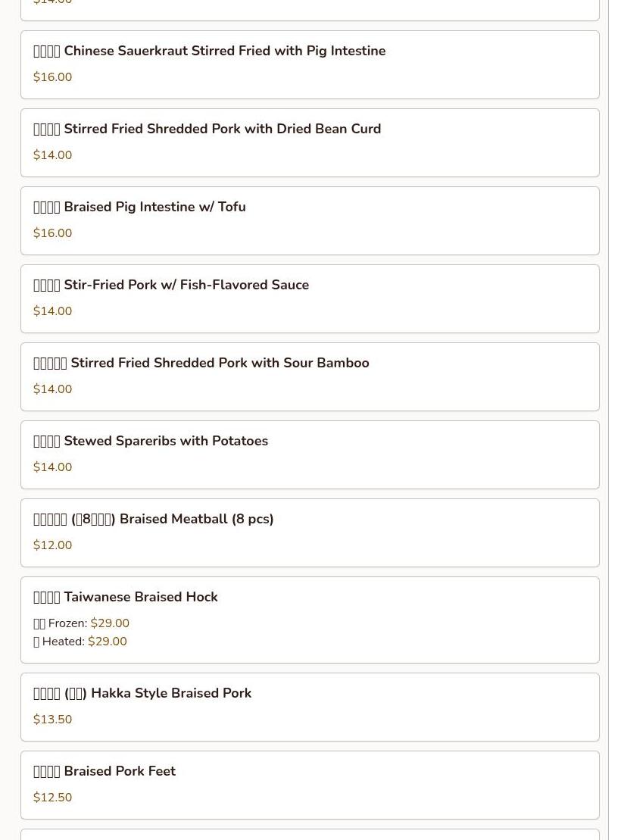The height and width of the screenshot is (840, 624).
Task: Open Stir-Fried Pork w/ Fish-Flavored Sauce
Action: coord(310,299)
